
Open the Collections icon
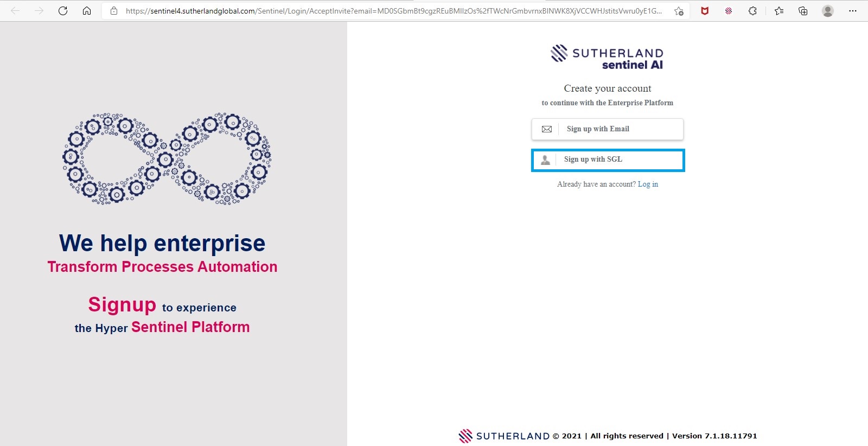pos(803,11)
